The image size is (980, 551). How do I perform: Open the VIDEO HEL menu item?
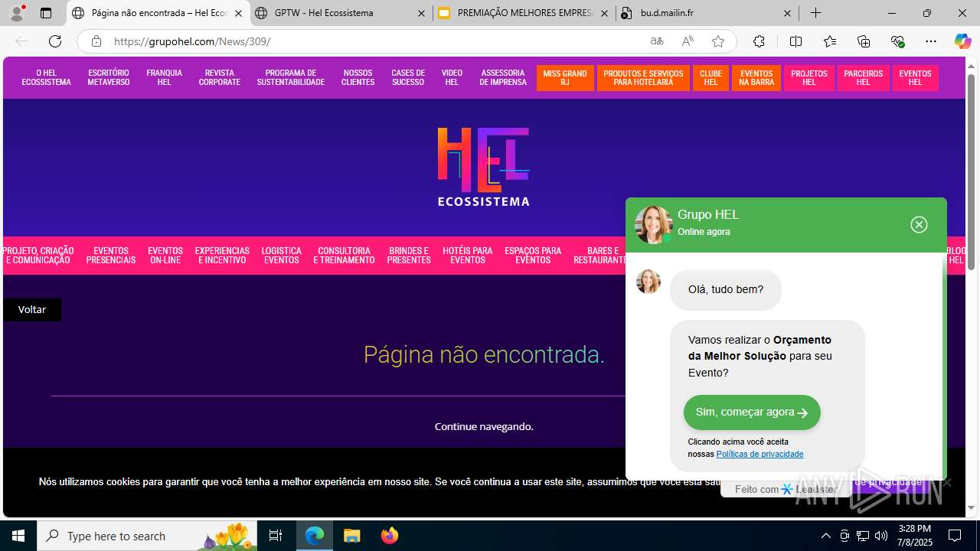pos(452,78)
